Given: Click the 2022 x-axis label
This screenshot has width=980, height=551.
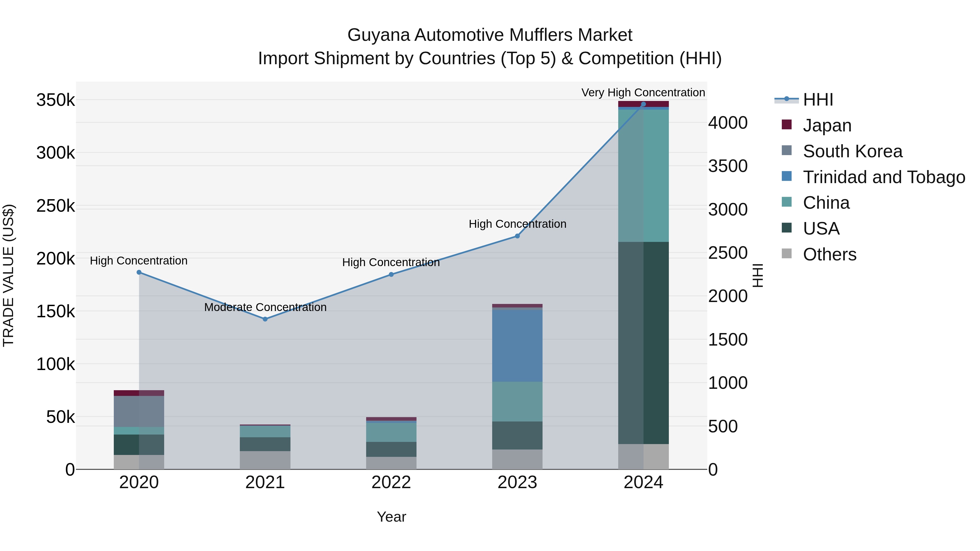Looking at the screenshot, I should pyautogui.click(x=391, y=482).
